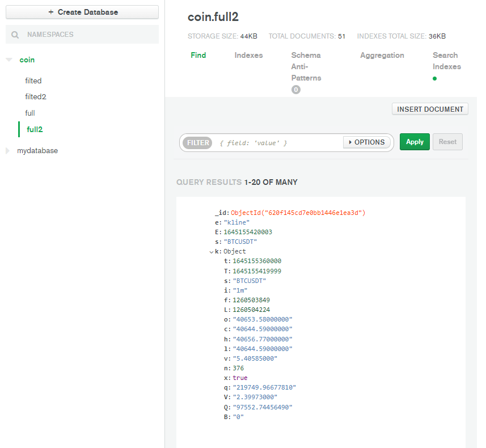The height and width of the screenshot is (448, 486).
Task: Click INSERT DOCUMENT button
Action: (x=430, y=109)
